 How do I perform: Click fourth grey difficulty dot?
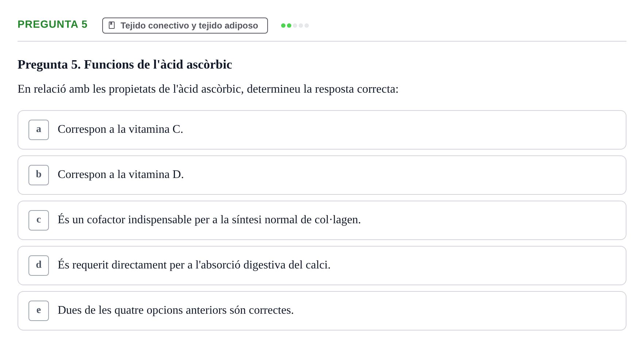click(x=301, y=26)
